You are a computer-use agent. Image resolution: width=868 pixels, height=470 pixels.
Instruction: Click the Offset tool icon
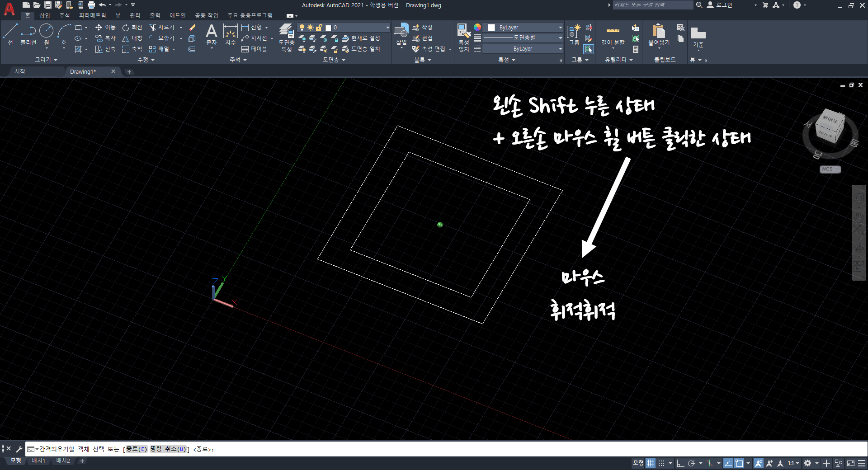coord(192,49)
